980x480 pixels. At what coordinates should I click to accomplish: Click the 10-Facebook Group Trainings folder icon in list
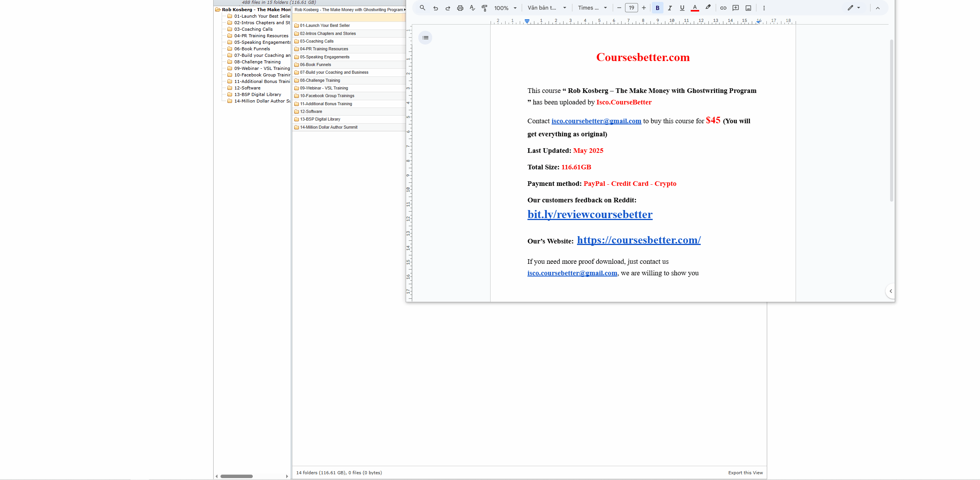click(x=297, y=96)
